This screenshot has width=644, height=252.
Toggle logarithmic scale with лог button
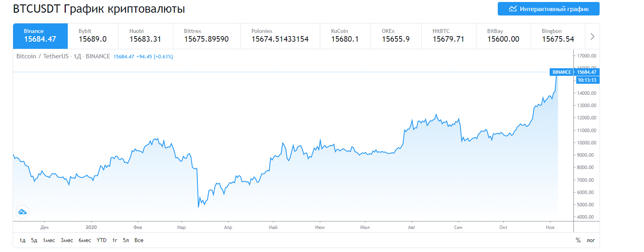click(591, 240)
